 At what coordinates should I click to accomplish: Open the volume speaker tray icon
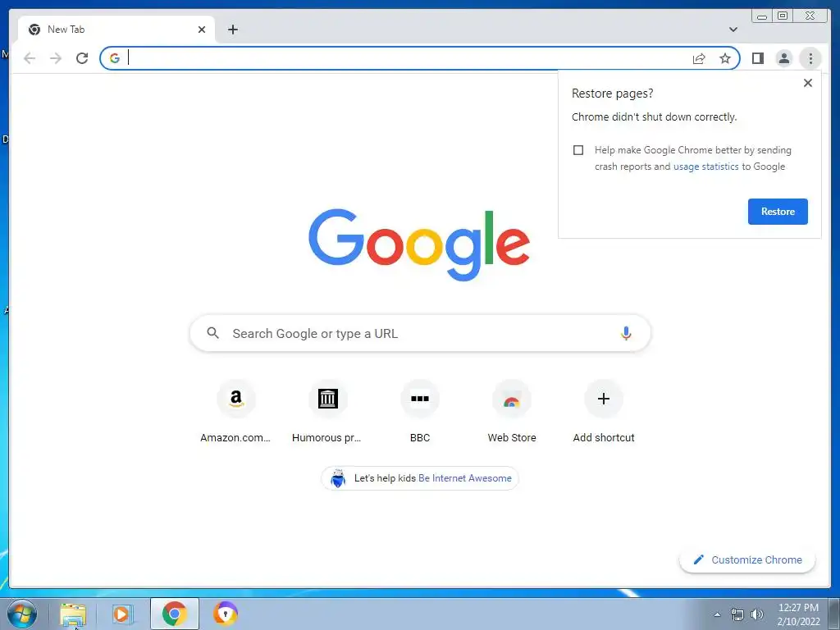tap(757, 614)
